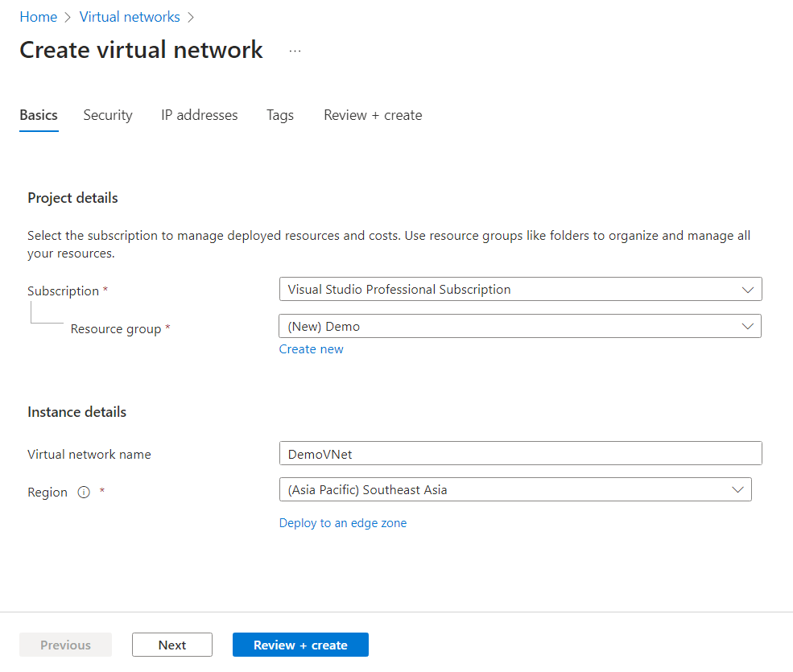Click the Next button
The width and height of the screenshot is (793, 672).
(171, 644)
